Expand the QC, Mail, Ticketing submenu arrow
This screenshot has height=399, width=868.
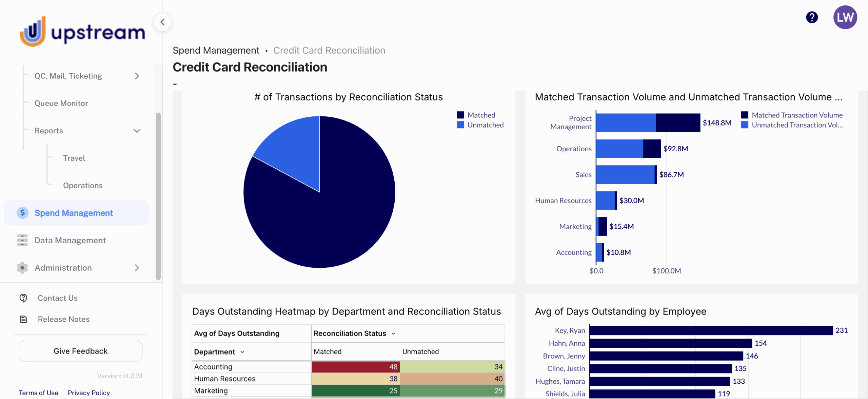(x=137, y=76)
